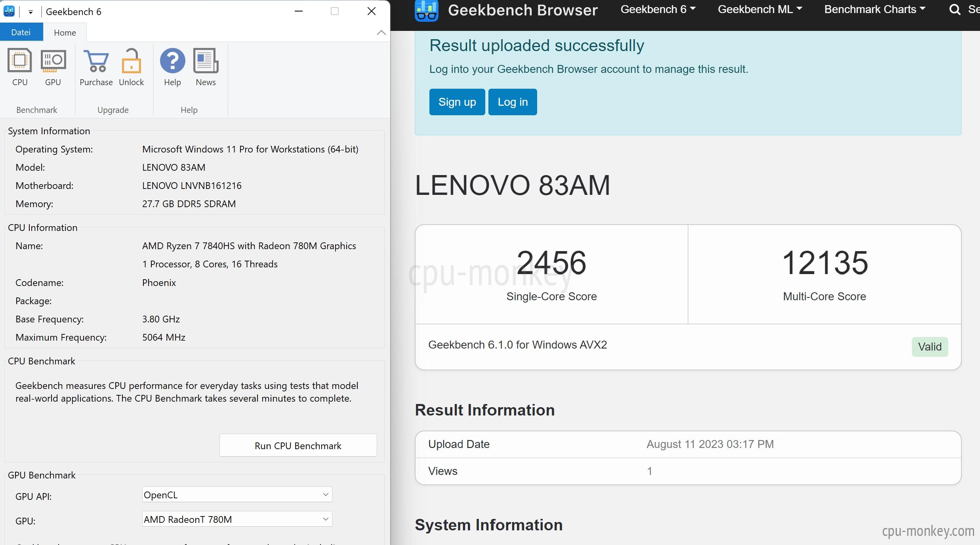
Task: Click the 'Result uploaded successfully' heading
Action: coord(537,45)
